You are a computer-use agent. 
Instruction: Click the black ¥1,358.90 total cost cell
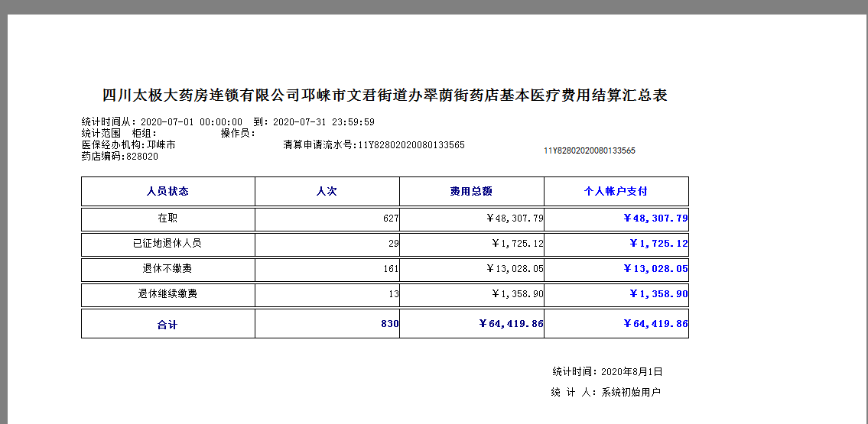coord(472,295)
